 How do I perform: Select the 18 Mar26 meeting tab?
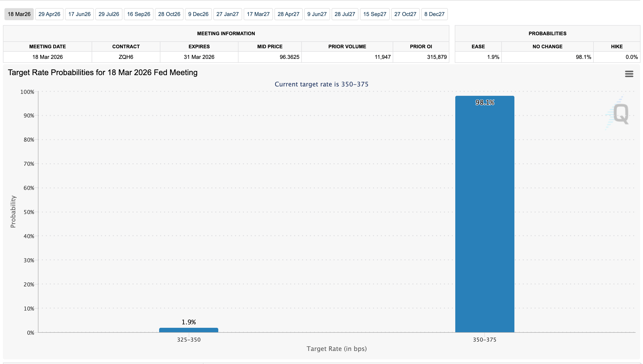19,14
